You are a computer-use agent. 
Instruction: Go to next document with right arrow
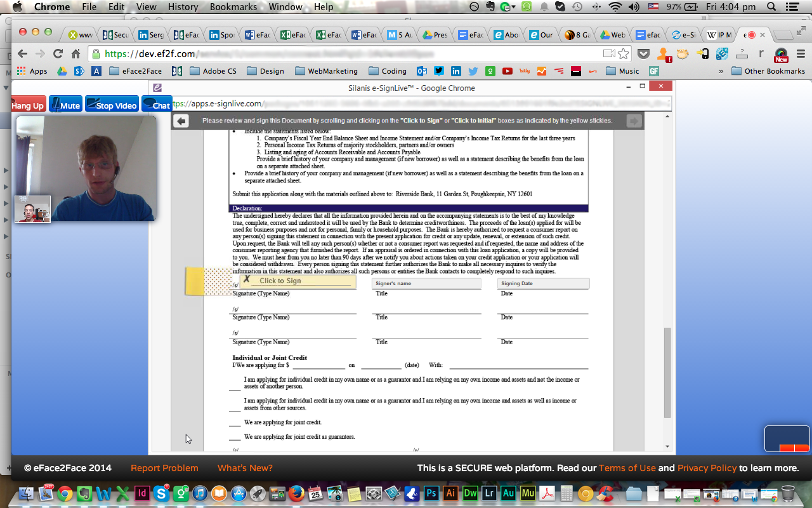point(634,121)
